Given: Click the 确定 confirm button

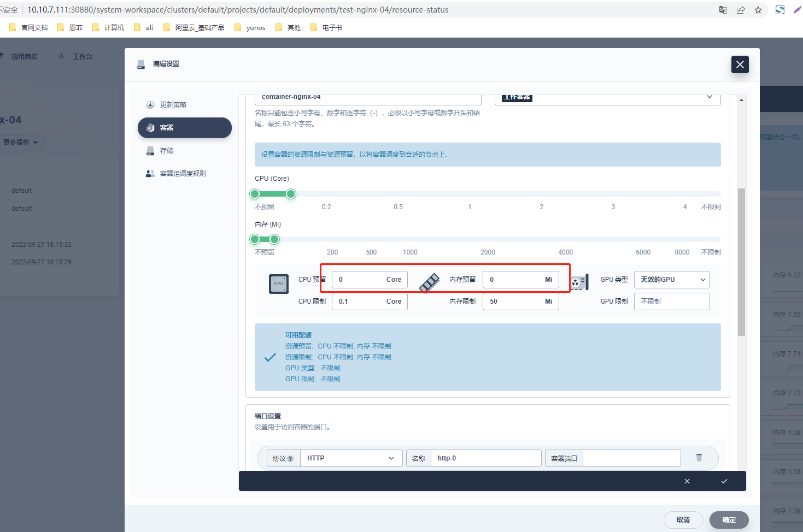Looking at the screenshot, I should coord(729,519).
